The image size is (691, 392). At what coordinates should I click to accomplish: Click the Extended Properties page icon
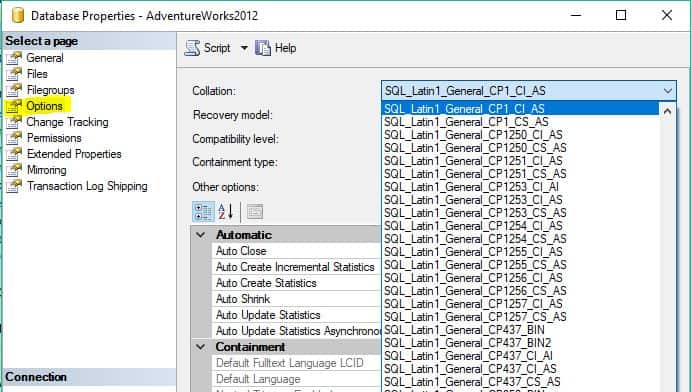pyautogui.click(x=14, y=154)
